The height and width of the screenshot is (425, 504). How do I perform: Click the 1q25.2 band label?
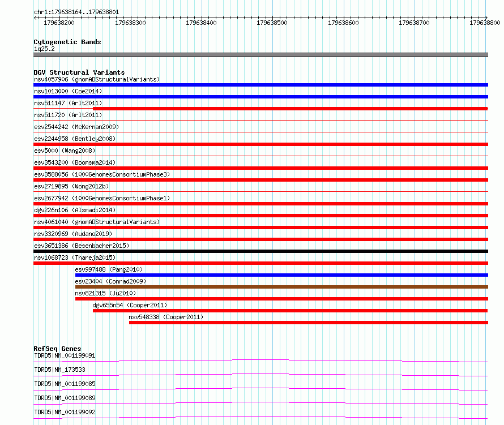[x=44, y=49]
